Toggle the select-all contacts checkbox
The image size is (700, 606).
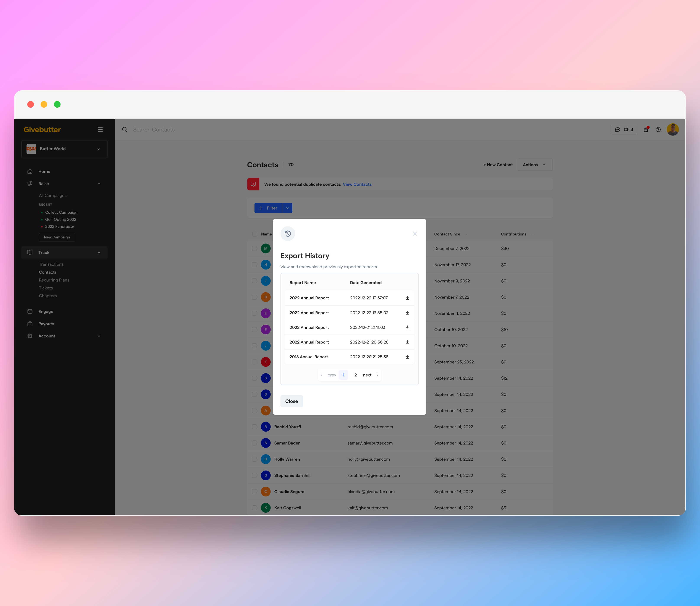pos(255,234)
